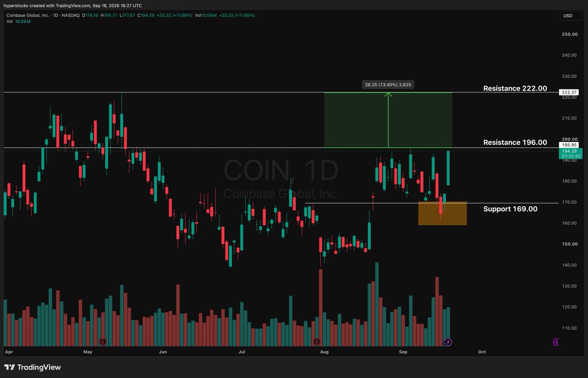Click the May label on time axis
The image size is (588, 378).
coord(88,352)
